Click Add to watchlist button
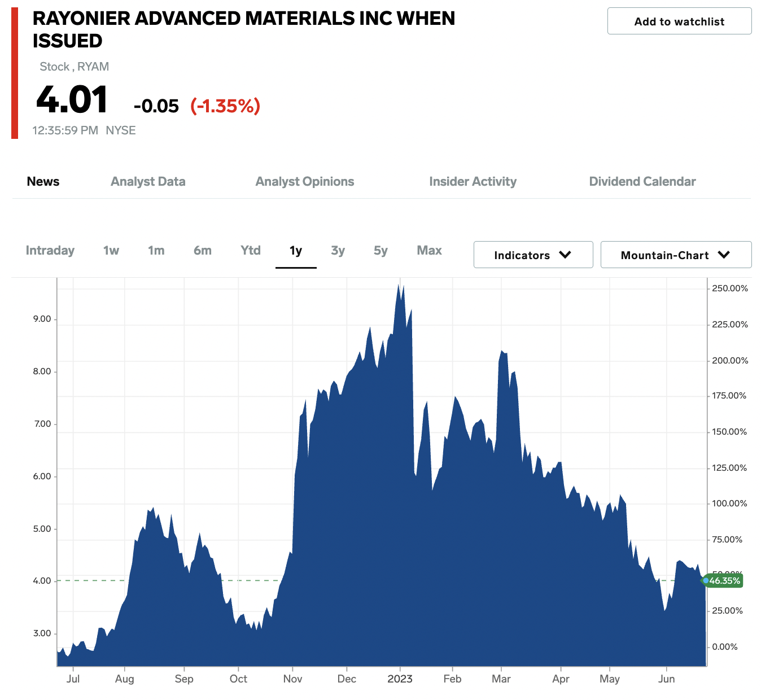761x700 pixels. 679,21
